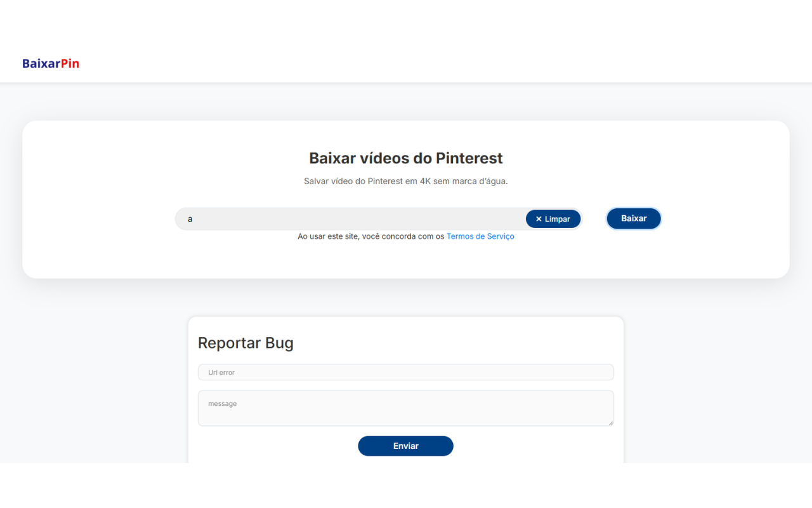
Task: Focus the Url error field
Action: (x=405, y=372)
